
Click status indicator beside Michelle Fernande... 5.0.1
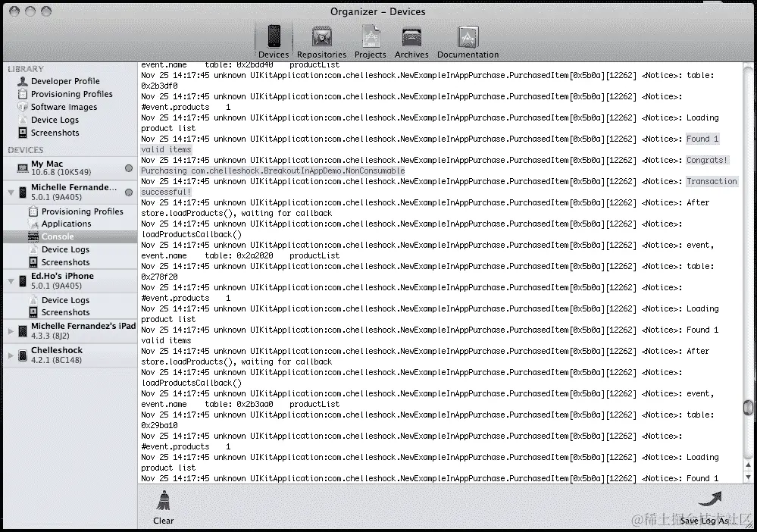129,192
